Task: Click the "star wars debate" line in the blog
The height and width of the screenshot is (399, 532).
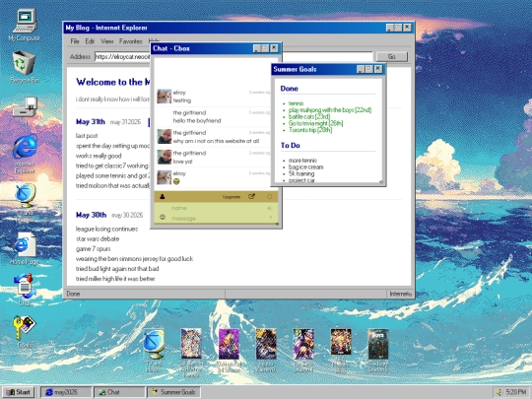Action: pyautogui.click(x=98, y=238)
